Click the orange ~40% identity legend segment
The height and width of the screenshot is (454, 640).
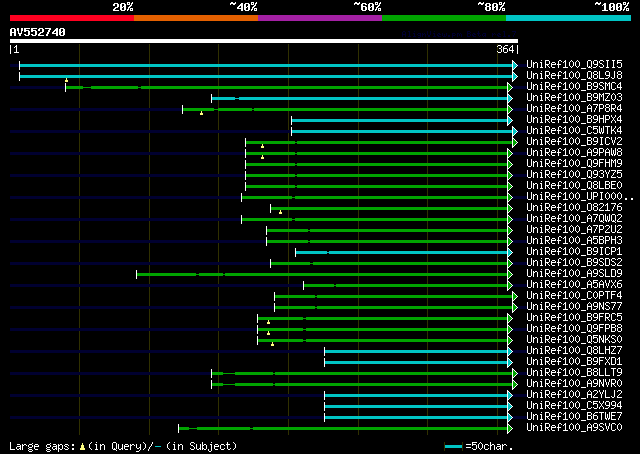pyautogui.click(x=196, y=18)
